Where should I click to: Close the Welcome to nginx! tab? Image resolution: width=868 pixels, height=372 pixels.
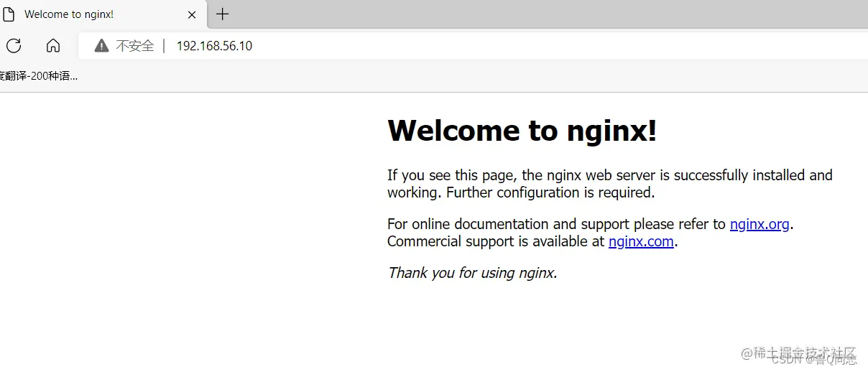(192, 14)
